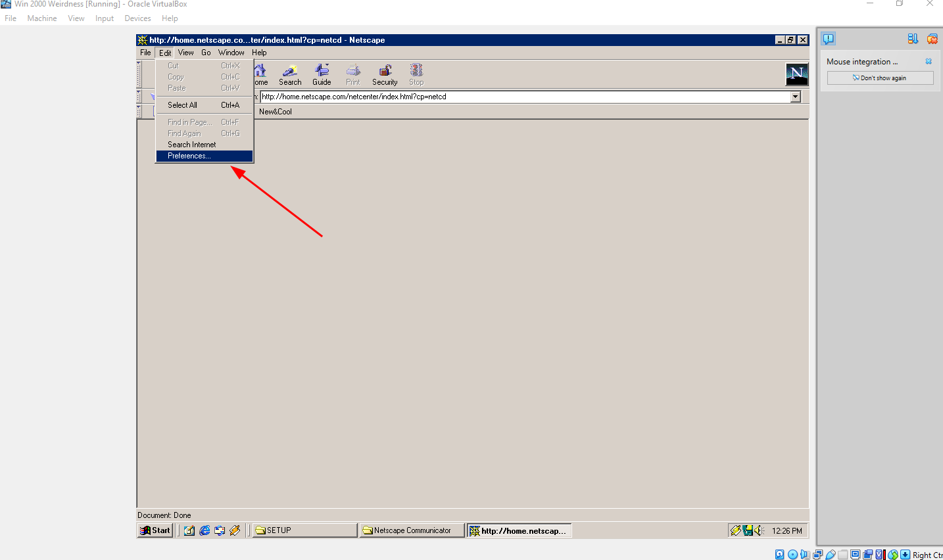
Task: Click inside the Location URL field
Action: coord(525,97)
